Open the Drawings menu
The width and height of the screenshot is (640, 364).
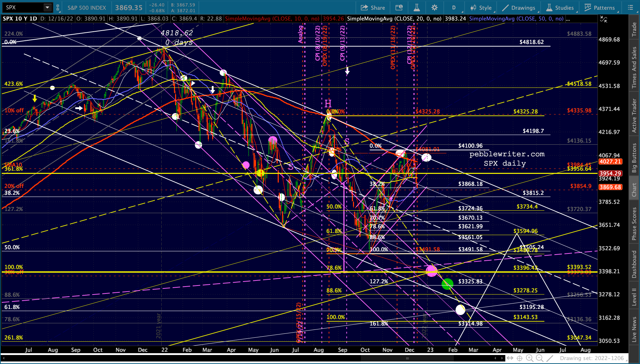(x=519, y=8)
